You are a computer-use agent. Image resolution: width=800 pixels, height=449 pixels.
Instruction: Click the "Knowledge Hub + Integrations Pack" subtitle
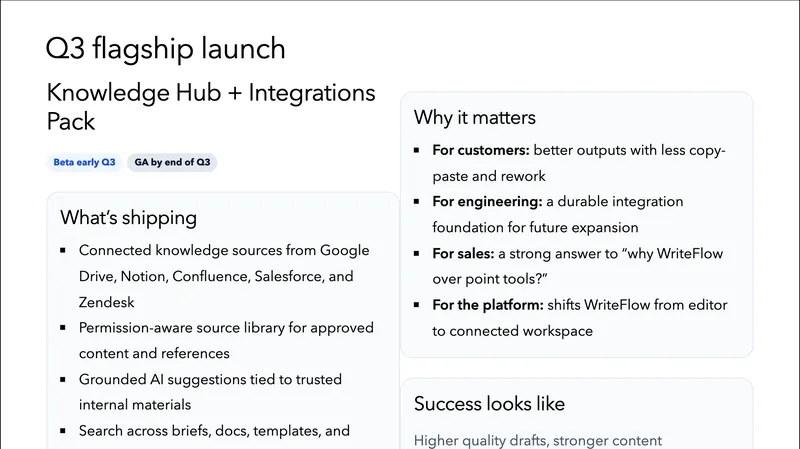tap(211, 107)
